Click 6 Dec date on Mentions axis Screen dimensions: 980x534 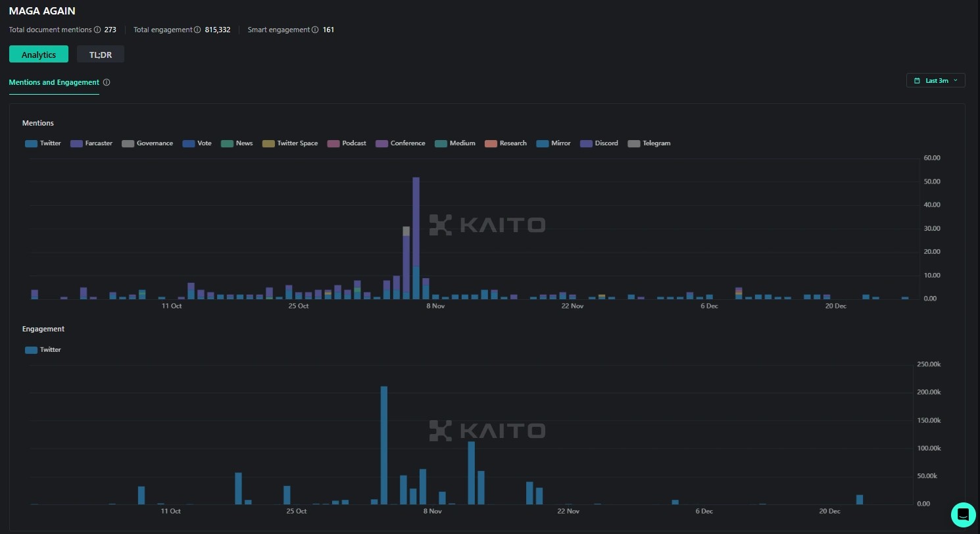point(709,306)
